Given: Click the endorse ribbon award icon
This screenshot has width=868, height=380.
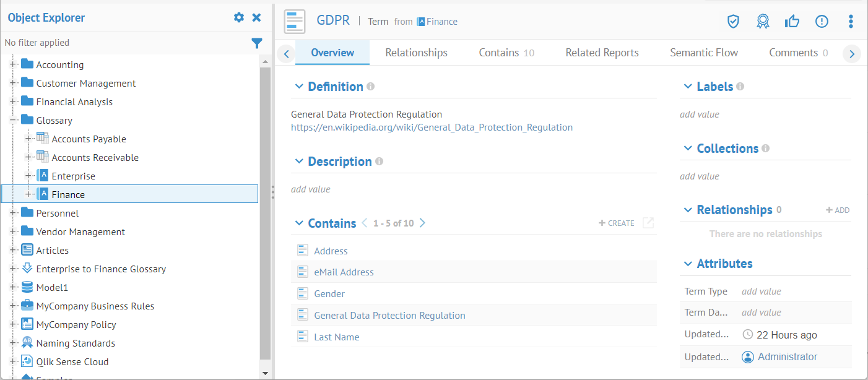Looking at the screenshot, I should point(763,22).
